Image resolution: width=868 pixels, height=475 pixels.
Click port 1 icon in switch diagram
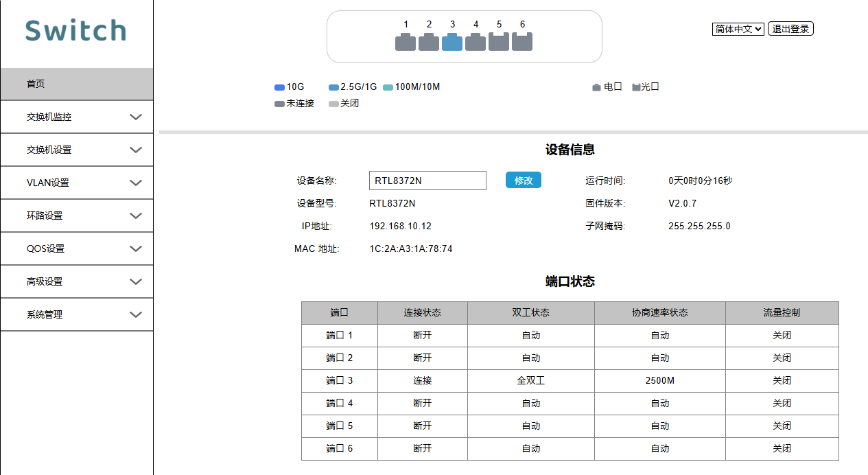pyautogui.click(x=406, y=42)
